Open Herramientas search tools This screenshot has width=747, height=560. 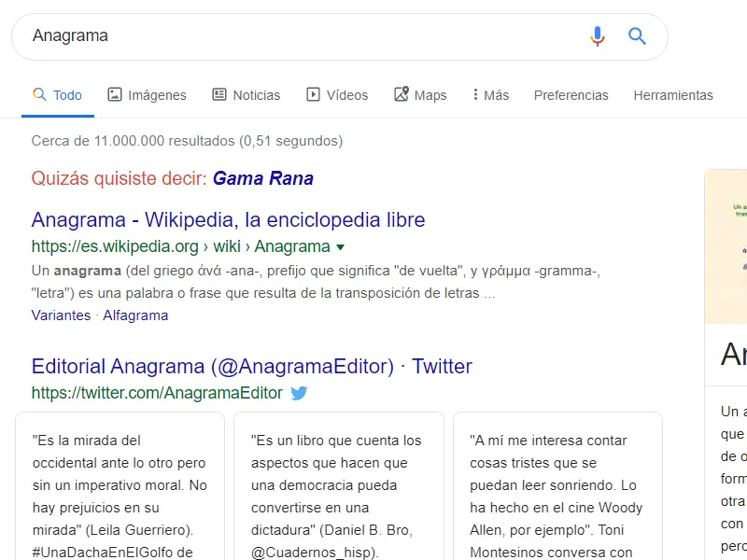pos(673,95)
